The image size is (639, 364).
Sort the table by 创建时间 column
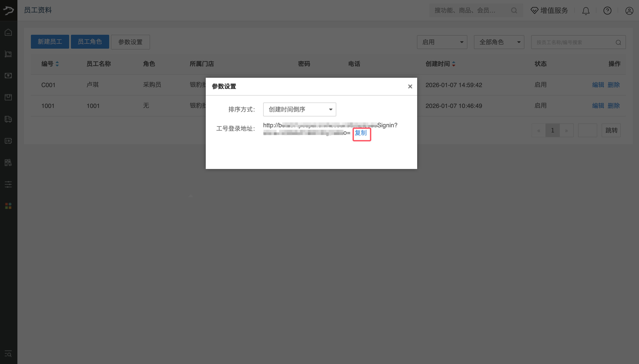(453, 64)
